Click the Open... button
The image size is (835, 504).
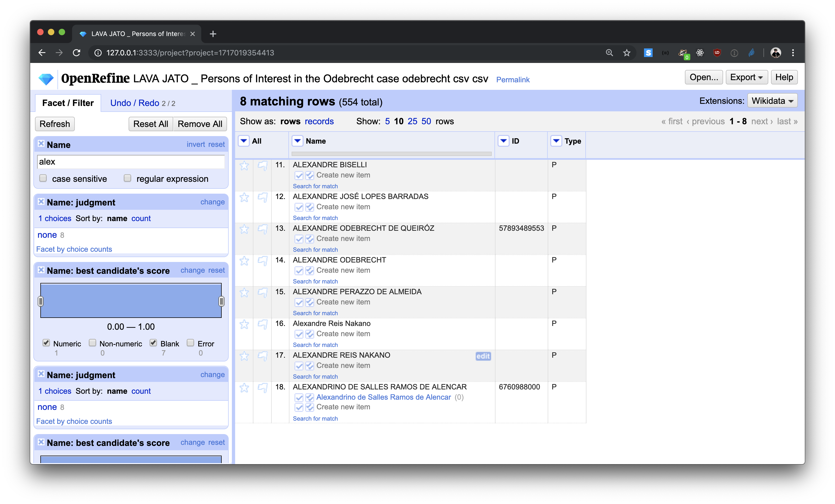point(703,77)
